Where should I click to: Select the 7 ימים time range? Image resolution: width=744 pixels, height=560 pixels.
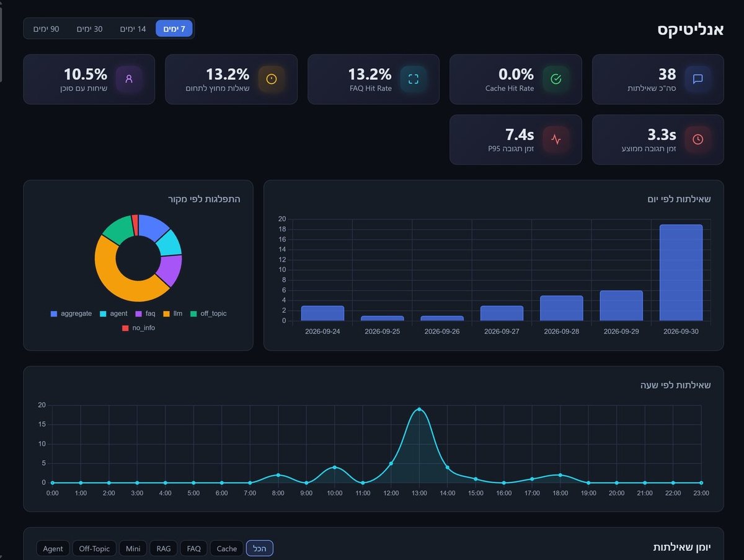click(174, 28)
